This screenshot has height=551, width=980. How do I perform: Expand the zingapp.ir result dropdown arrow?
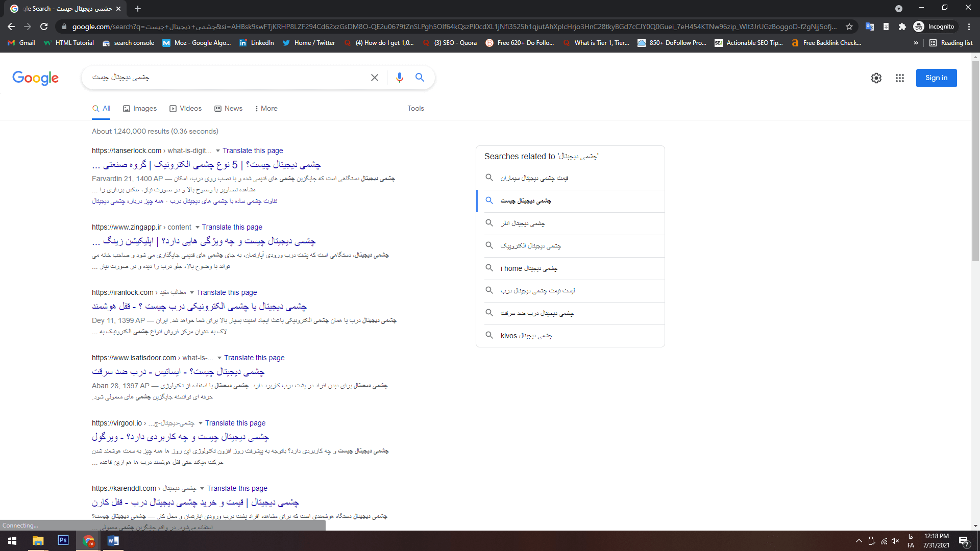(198, 228)
